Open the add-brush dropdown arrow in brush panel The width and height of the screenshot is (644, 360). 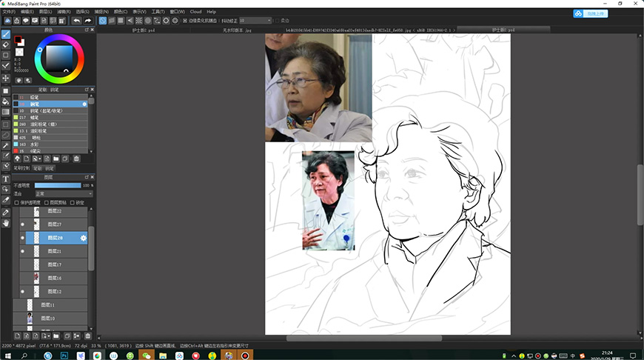click(40, 159)
